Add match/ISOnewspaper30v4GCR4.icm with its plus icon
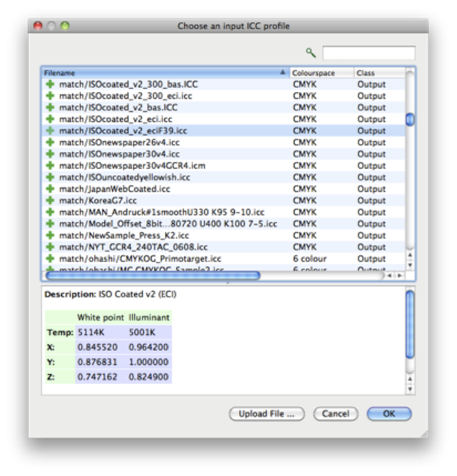This screenshot has width=457, height=476. point(49,165)
